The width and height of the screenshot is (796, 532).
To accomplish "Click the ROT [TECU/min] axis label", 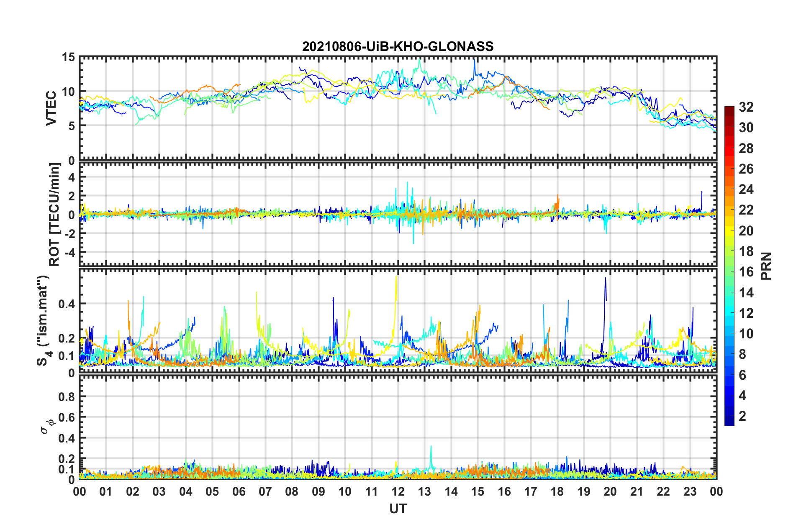I will point(54,215).
